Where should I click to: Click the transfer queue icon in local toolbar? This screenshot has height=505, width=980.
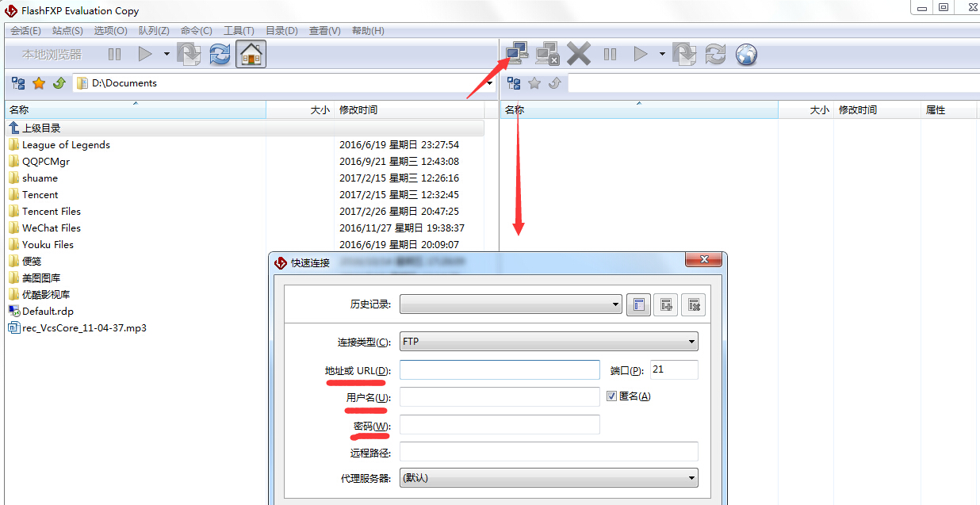189,54
